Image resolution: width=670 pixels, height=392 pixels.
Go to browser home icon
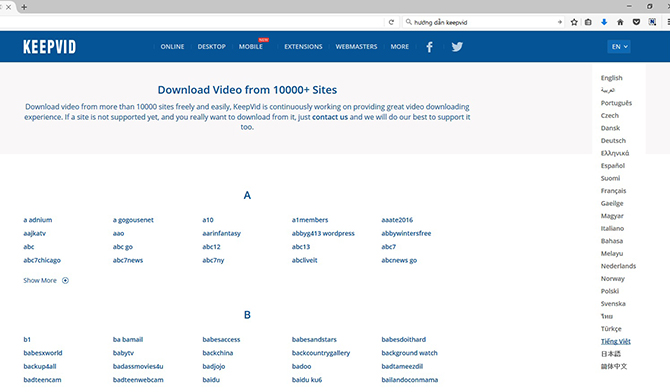[620, 22]
